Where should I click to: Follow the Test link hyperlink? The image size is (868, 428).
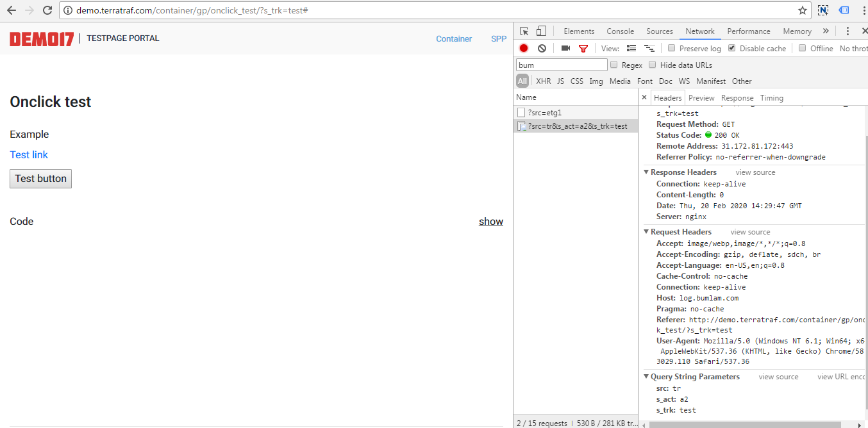click(x=29, y=154)
